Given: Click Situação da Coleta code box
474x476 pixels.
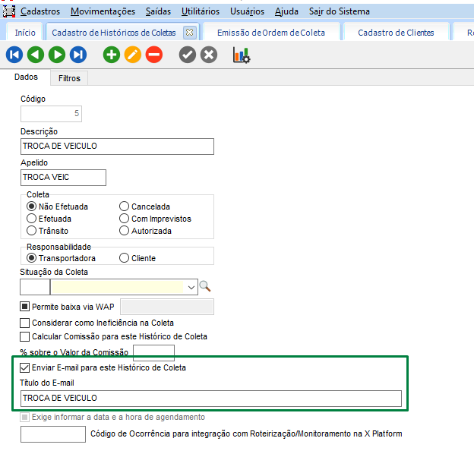Looking at the screenshot, I should 35,287.
